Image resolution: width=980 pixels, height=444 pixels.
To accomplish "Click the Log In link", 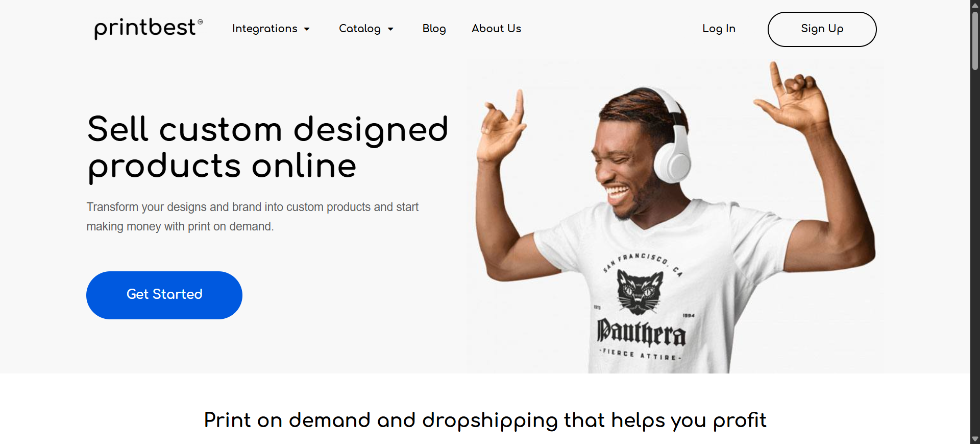I will click(719, 29).
